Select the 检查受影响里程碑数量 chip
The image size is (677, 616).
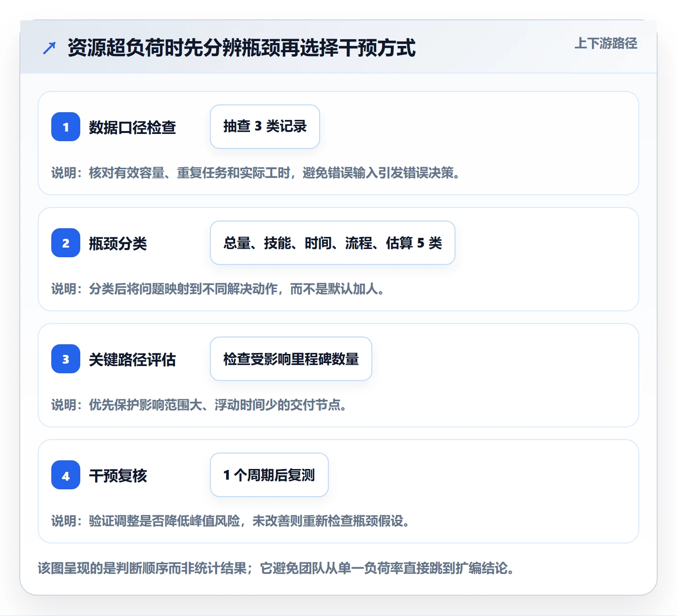click(291, 359)
